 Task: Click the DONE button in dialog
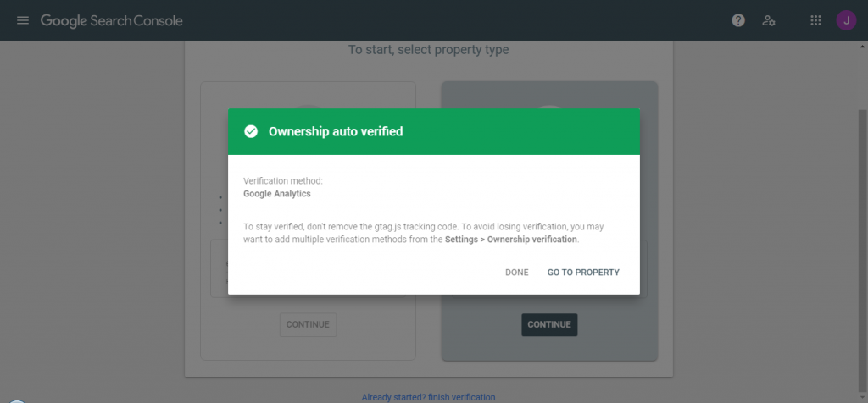(516, 273)
